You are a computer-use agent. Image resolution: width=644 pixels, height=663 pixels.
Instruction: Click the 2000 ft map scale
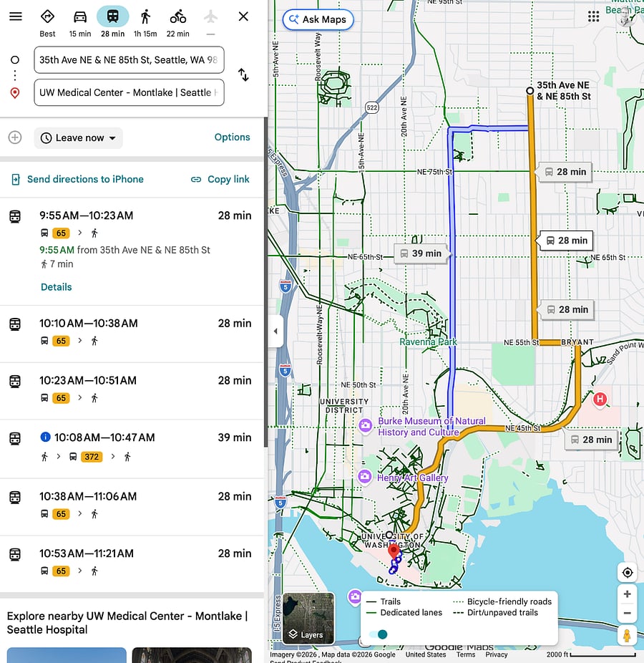[592, 654]
